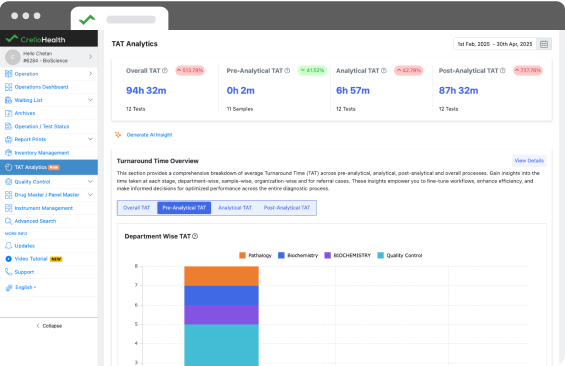Click the orange Pathology bar segment
Image resolution: width=565 pixels, height=366 pixels.
pos(221,276)
